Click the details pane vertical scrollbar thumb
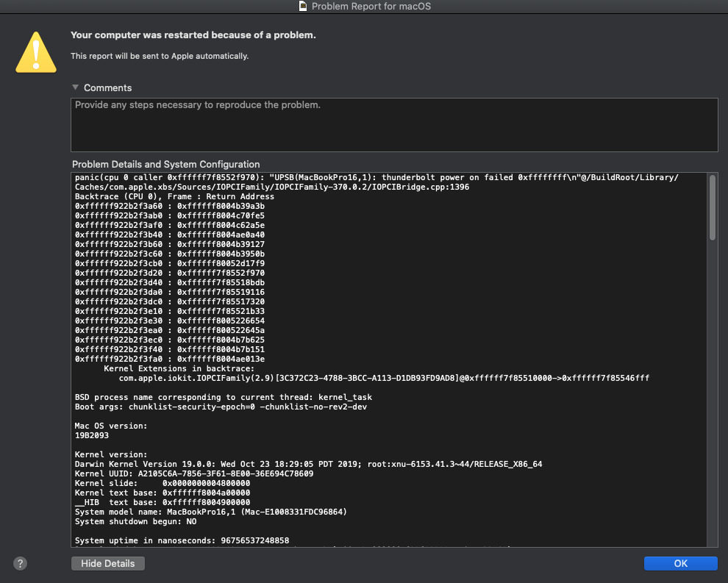The height and width of the screenshot is (583, 728). click(x=712, y=208)
